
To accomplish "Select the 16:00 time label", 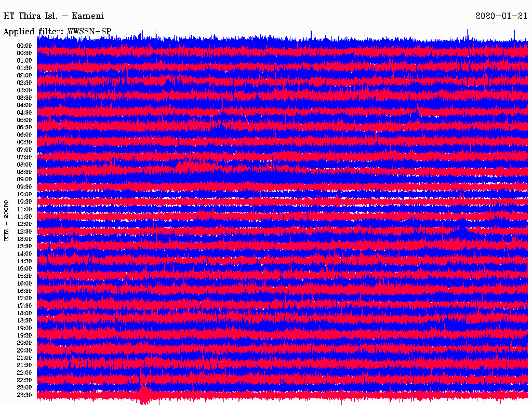I will pos(24,283).
